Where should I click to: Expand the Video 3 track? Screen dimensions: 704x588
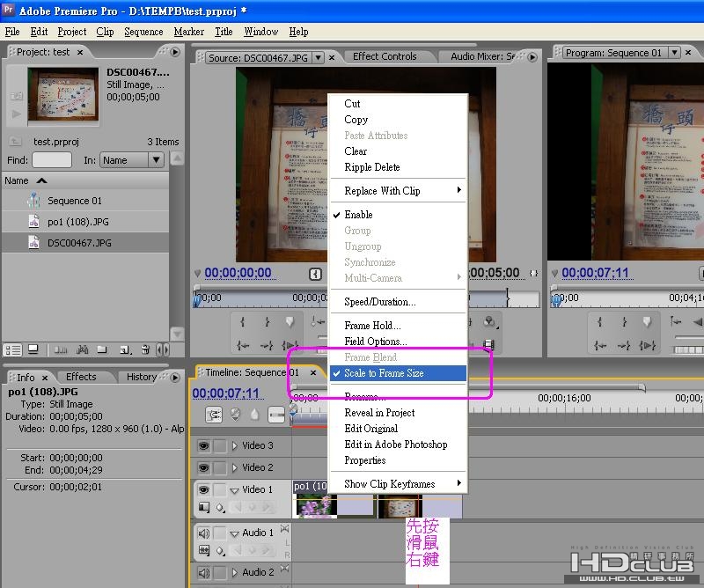pyautogui.click(x=234, y=445)
